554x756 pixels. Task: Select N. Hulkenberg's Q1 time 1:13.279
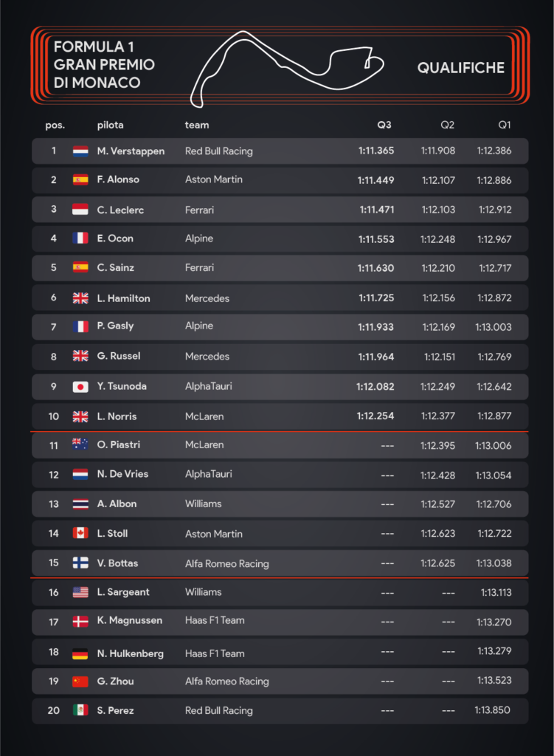(495, 651)
